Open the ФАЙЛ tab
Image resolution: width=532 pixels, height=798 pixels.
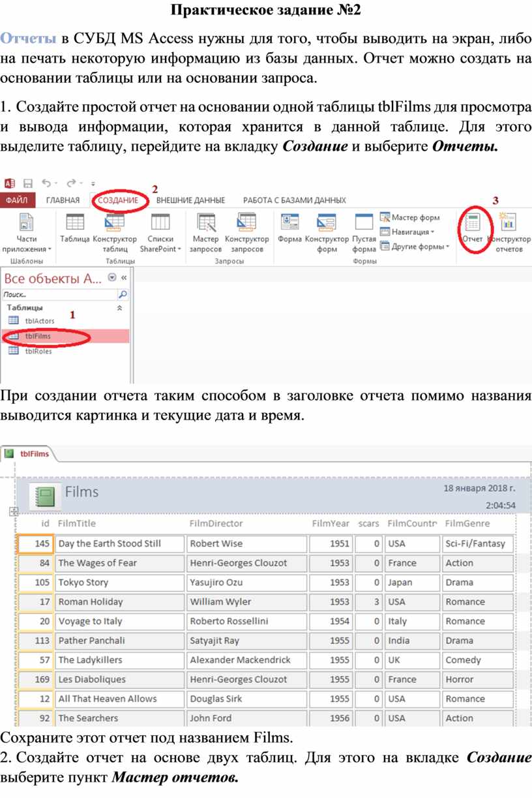tap(17, 200)
